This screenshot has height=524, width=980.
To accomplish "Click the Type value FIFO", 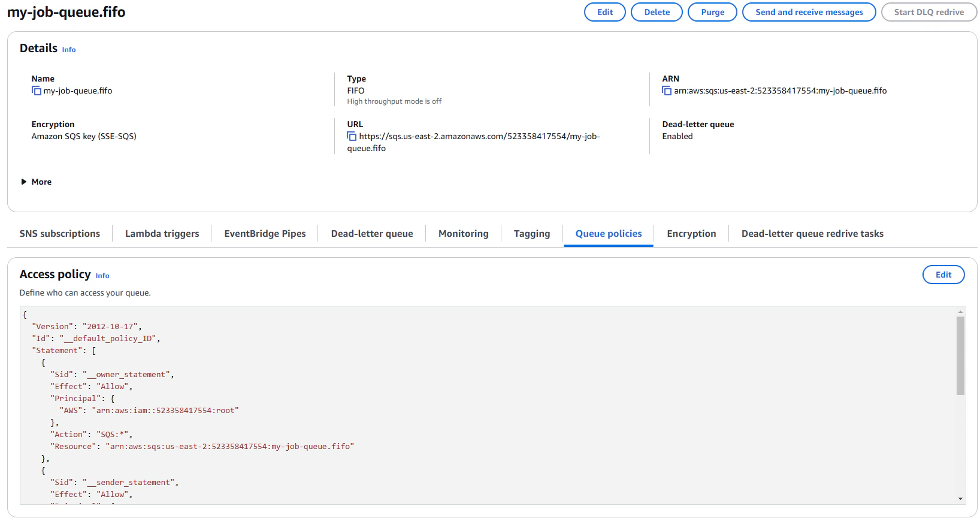I will click(x=356, y=91).
